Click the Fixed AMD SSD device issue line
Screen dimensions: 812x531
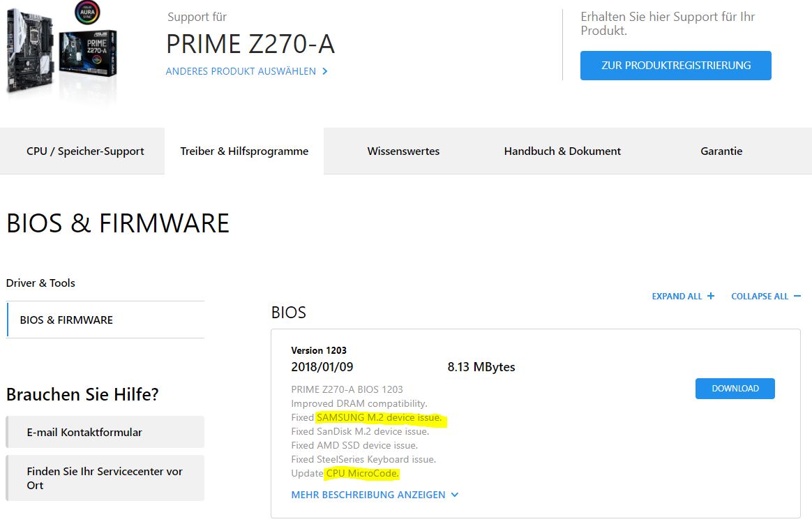point(354,445)
